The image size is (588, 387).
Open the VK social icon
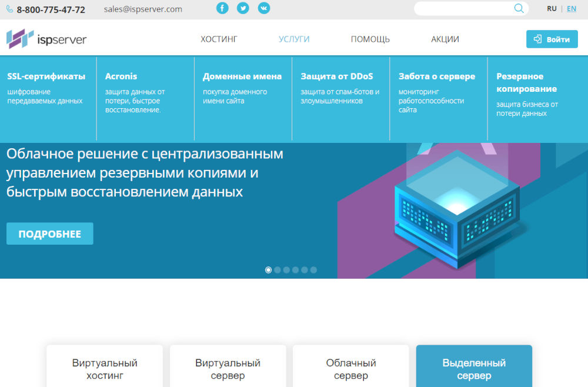point(264,8)
